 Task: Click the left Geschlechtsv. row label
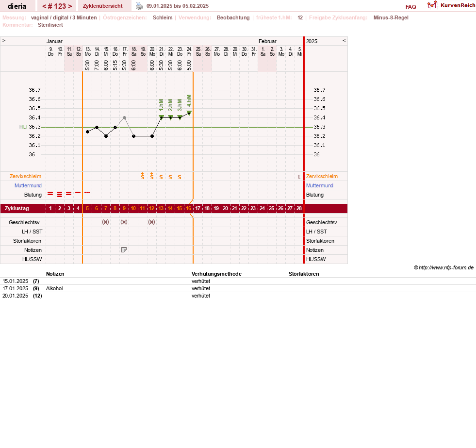coord(25,222)
